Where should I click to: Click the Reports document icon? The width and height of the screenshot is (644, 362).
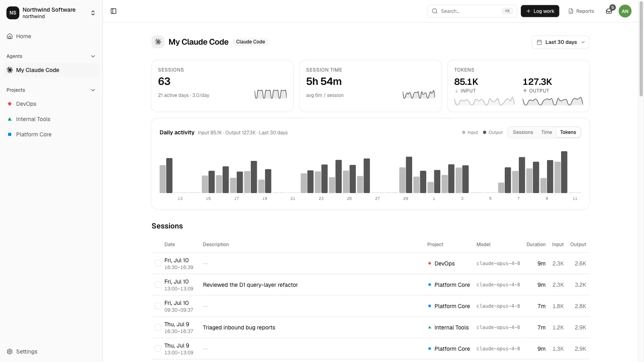(571, 11)
